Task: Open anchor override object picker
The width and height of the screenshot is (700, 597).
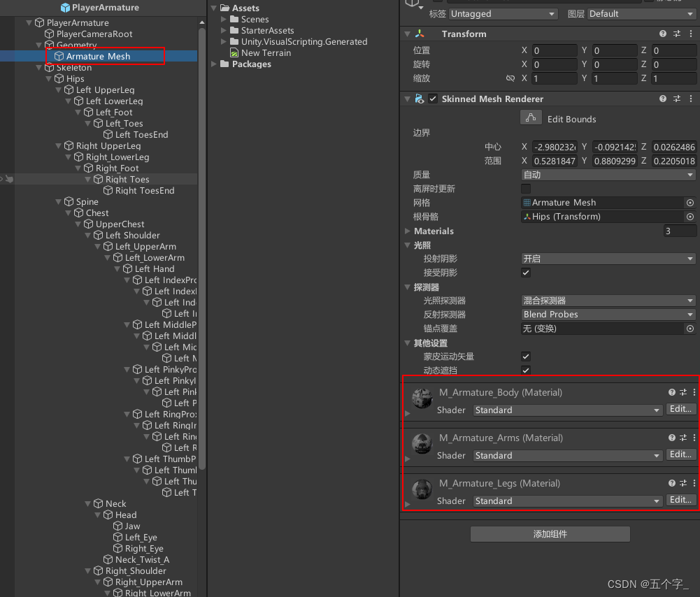Action: point(690,329)
